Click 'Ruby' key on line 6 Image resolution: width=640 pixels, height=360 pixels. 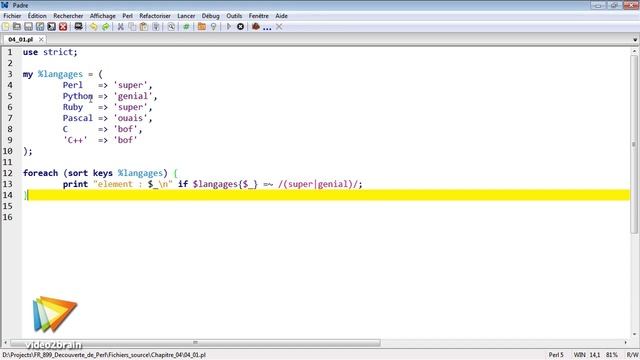point(73,107)
